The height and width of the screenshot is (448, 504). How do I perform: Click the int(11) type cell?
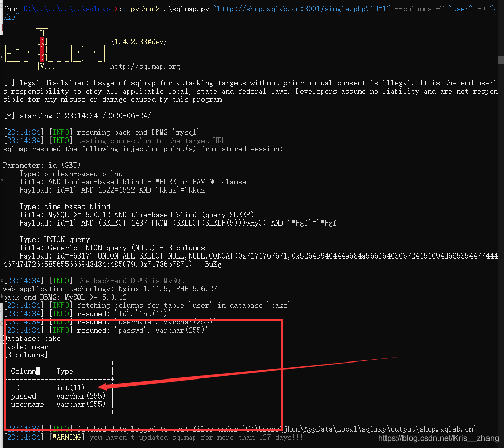(x=71, y=388)
